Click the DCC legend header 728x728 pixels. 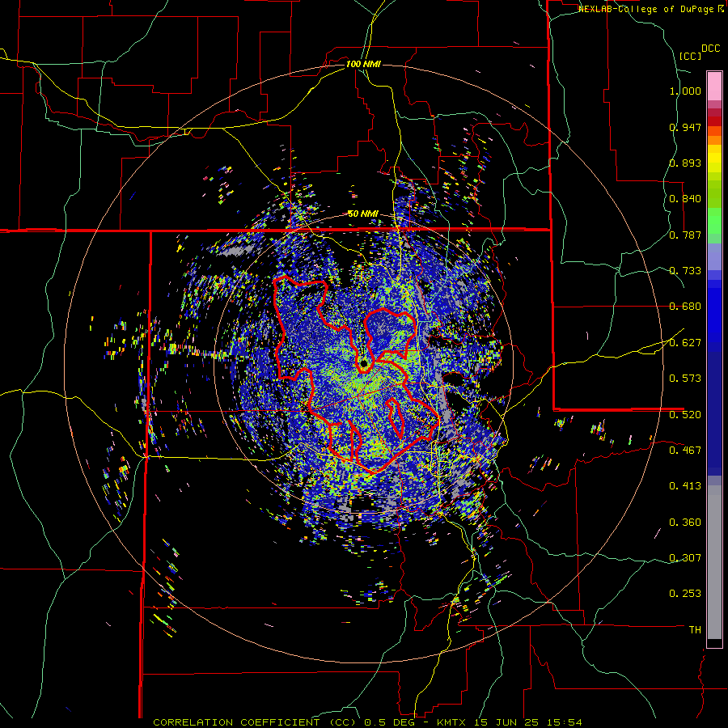(710, 49)
